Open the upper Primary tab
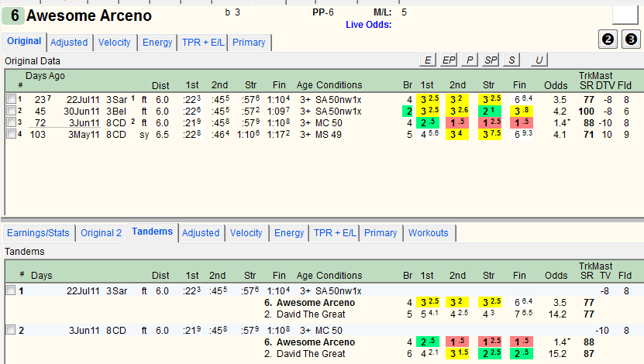The image size is (644, 364). [249, 43]
